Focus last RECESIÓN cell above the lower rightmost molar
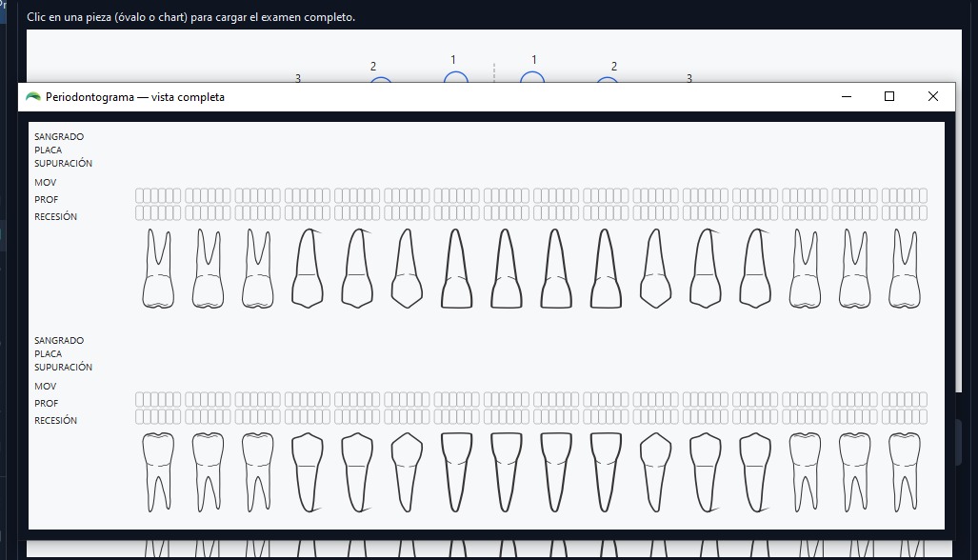This screenshot has height=560, width=978. pos(923,416)
